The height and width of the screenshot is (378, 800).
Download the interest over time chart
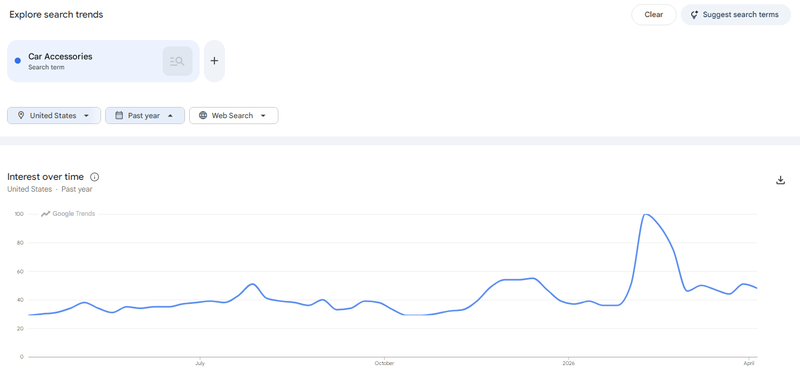[x=780, y=180]
